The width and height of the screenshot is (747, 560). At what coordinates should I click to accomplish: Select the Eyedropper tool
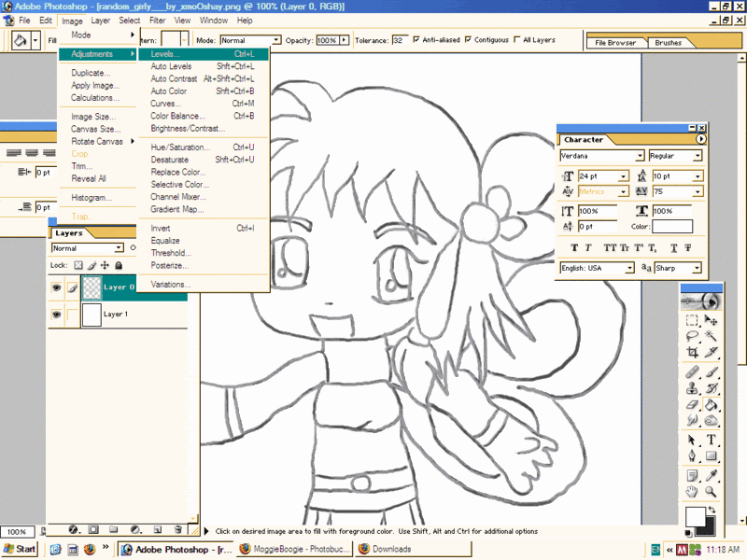coord(711,475)
